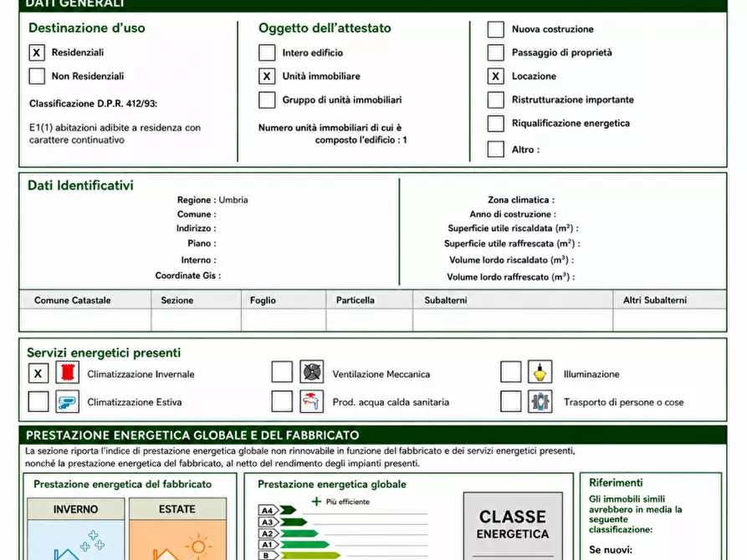Click the snowflake house INVERNO graphic
747x560 pixels.
(x=76, y=541)
